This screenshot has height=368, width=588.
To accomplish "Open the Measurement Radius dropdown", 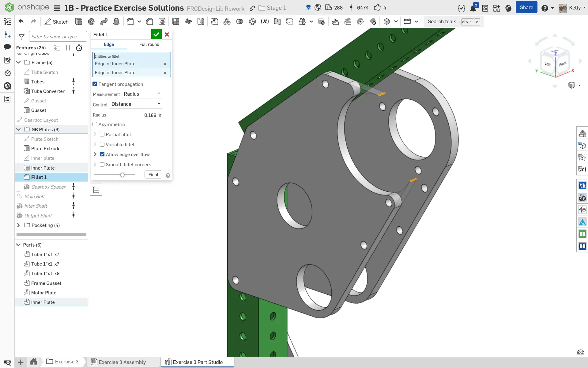I will pyautogui.click(x=142, y=94).
